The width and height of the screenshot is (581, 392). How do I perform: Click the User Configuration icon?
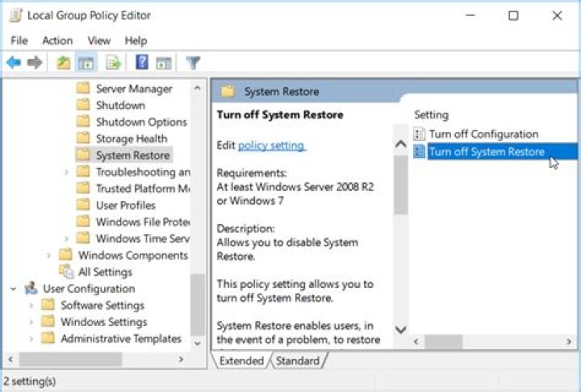click(31, 288)
